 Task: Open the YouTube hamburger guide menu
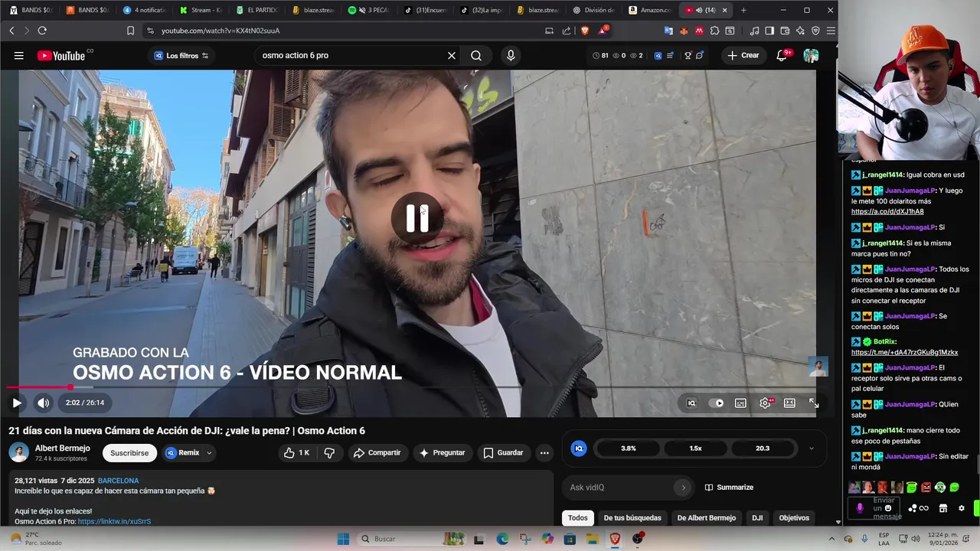point(18,56)
